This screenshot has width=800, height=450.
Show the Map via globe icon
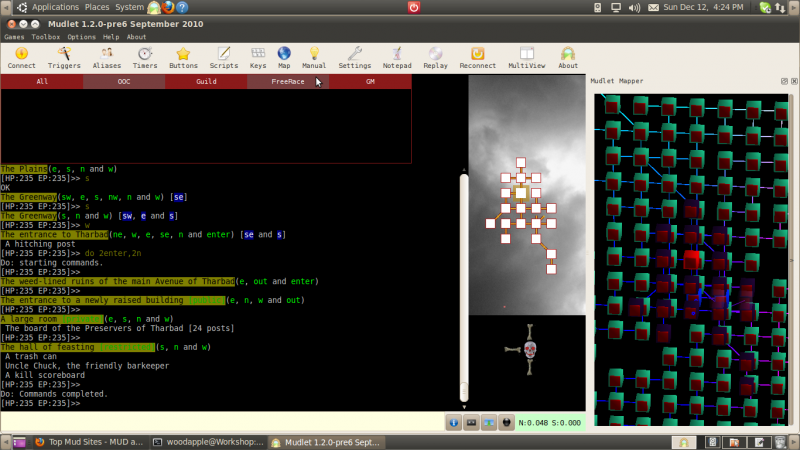[x=284, y=58]
